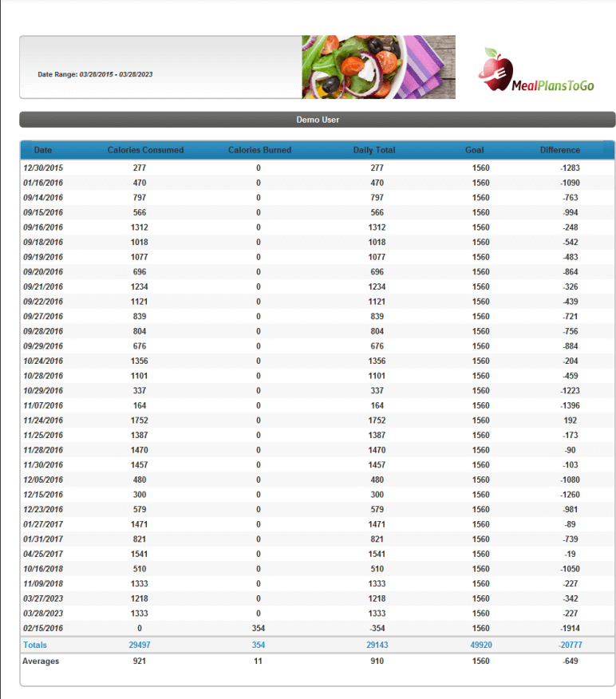Click date 09/22/2016
616x699 pixels.
43,302
